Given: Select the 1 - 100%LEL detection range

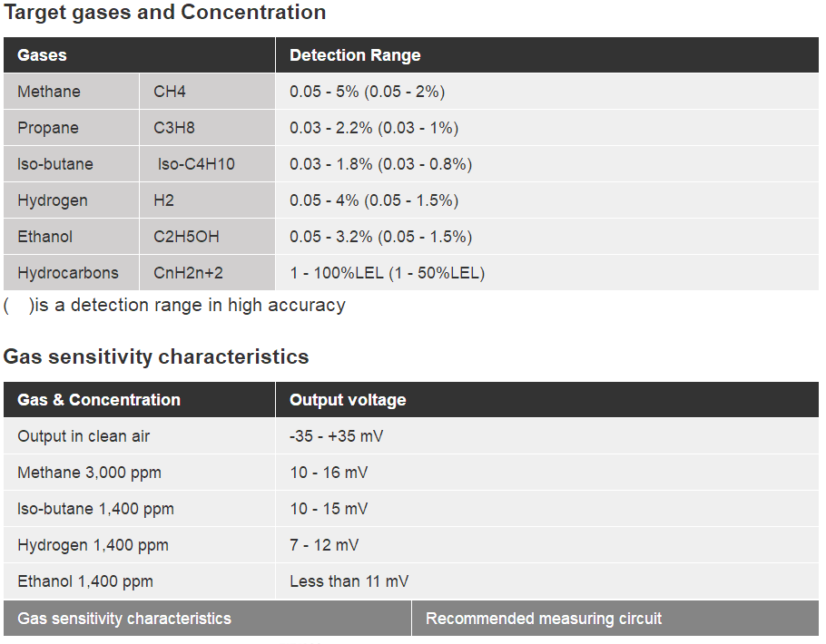Looking at the screenshot, I should tap(387, 273).
